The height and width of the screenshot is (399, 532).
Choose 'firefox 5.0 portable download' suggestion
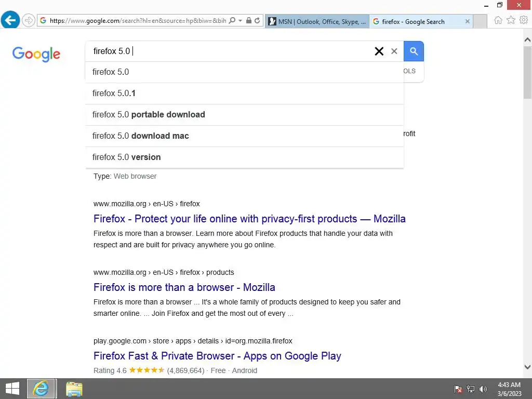244,115
